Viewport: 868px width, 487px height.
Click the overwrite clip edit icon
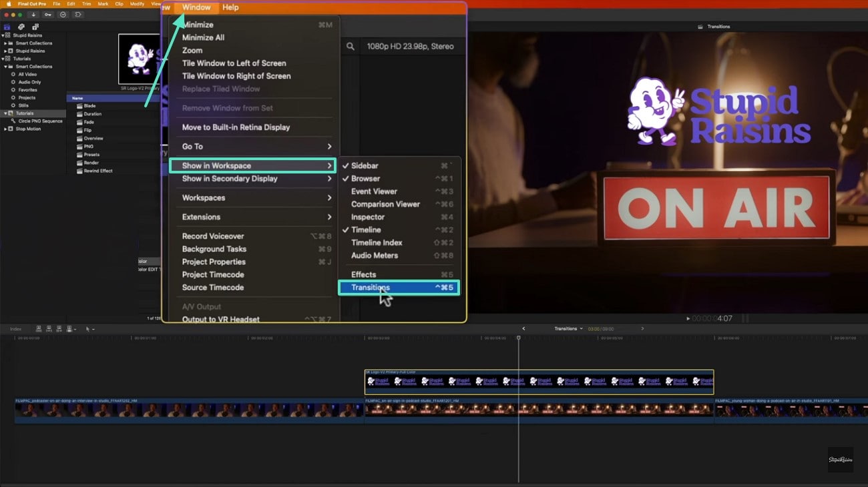tap(69, 329)
